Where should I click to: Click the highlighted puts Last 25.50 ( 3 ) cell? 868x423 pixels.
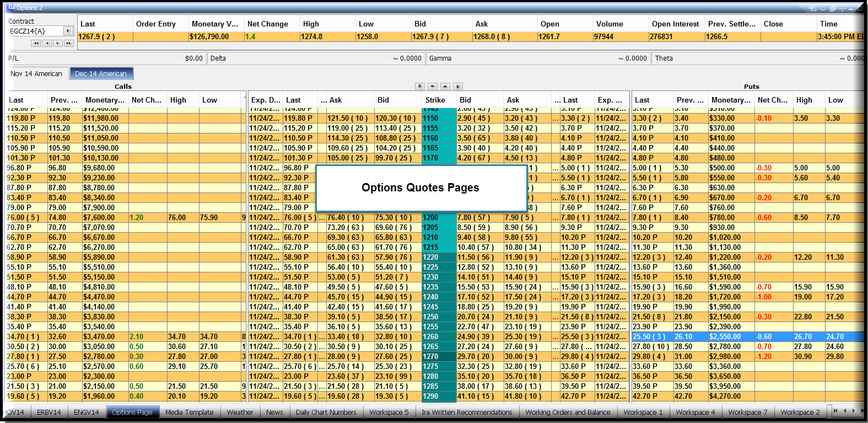tap(652, 336)
